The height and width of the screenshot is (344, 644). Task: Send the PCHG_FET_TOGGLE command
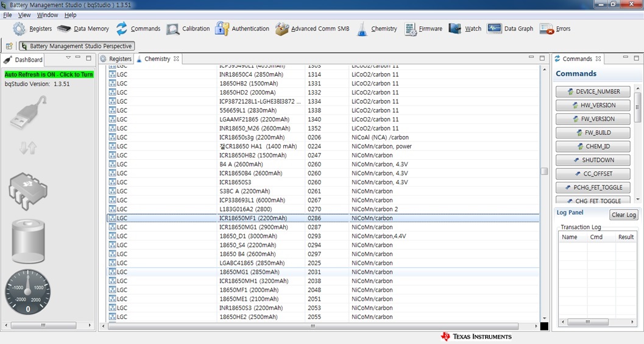[x=593, y=187]
